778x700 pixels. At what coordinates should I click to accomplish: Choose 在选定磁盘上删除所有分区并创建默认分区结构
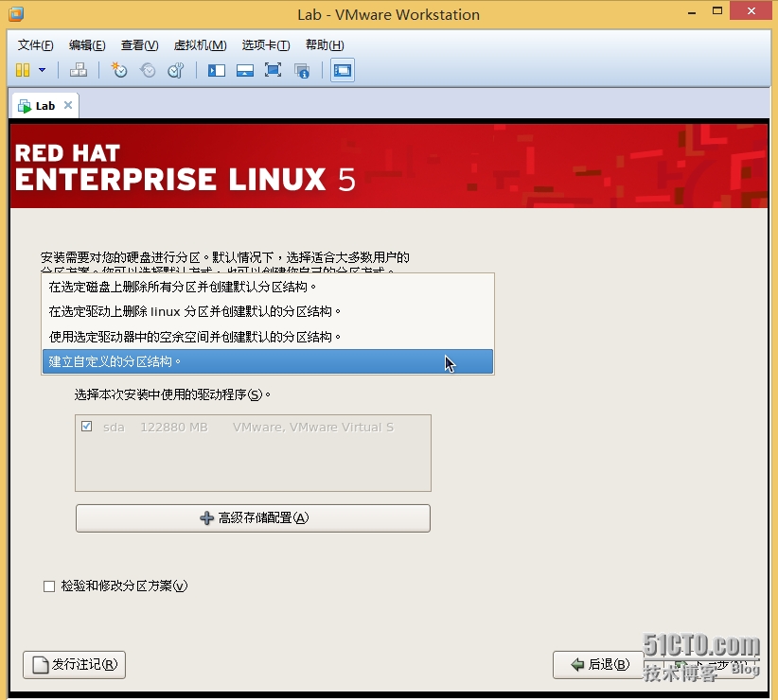click(x=268, y=287)
